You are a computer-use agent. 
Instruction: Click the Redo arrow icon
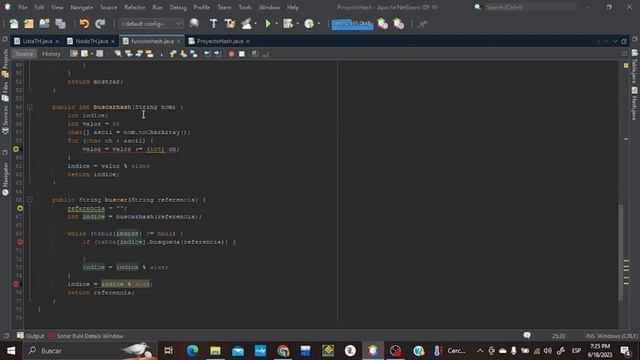click(100, 24)
